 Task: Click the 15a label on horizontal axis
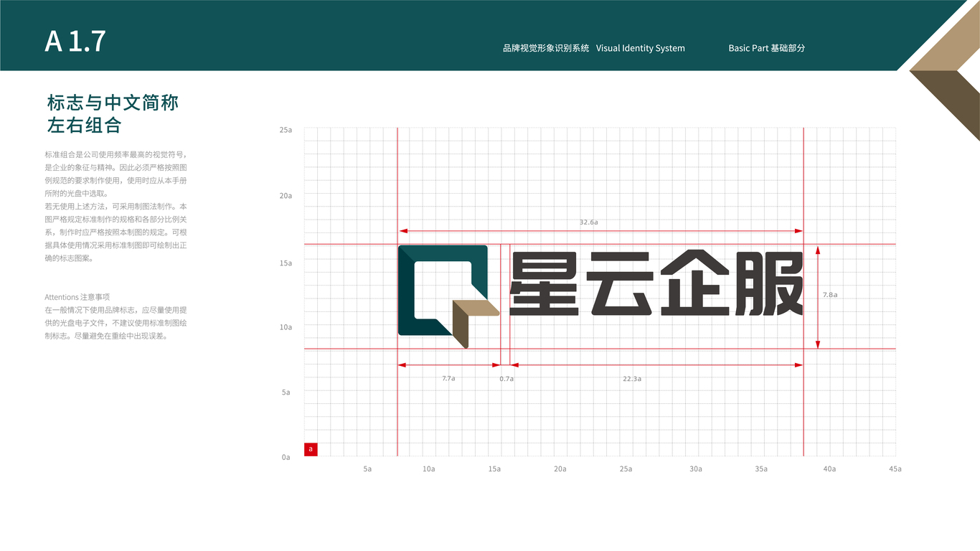pyautogui.click(x=494, y=469)
